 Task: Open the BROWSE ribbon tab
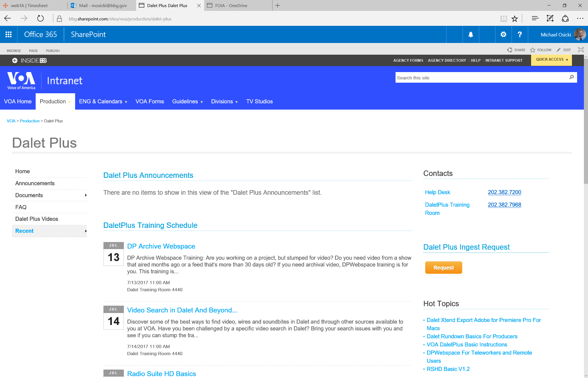coord(14,51)
